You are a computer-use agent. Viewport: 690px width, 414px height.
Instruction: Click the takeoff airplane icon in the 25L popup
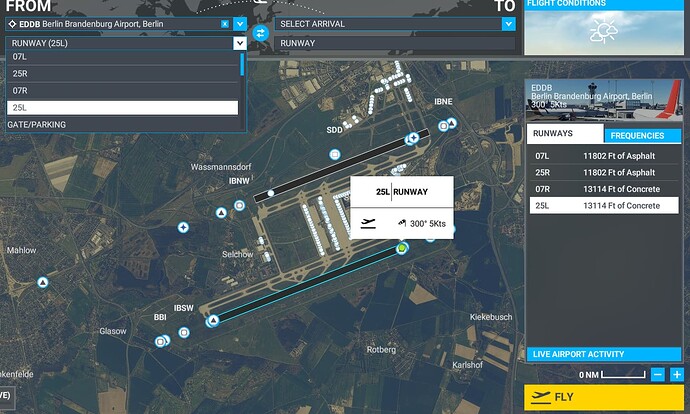[368, 222]
